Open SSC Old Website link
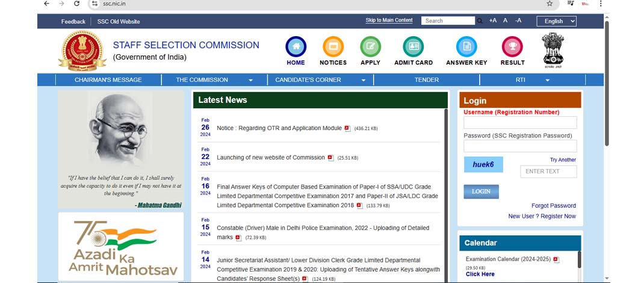 tap(119, 21)
